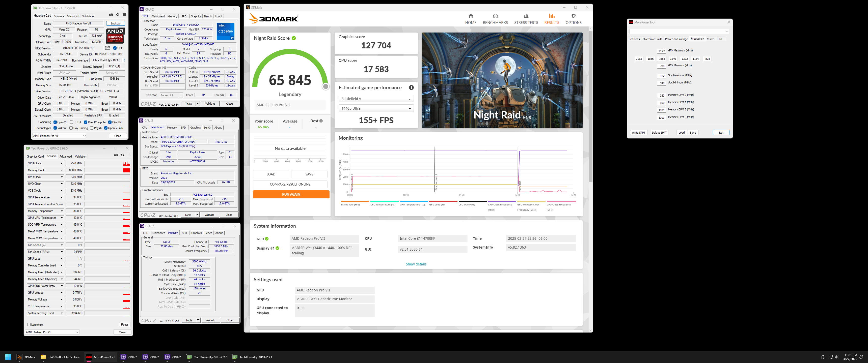The width and height of the screenshot is (868, 363).
Task: Open HW-Stuff File Explorer in taskbar
Action: 61,357
